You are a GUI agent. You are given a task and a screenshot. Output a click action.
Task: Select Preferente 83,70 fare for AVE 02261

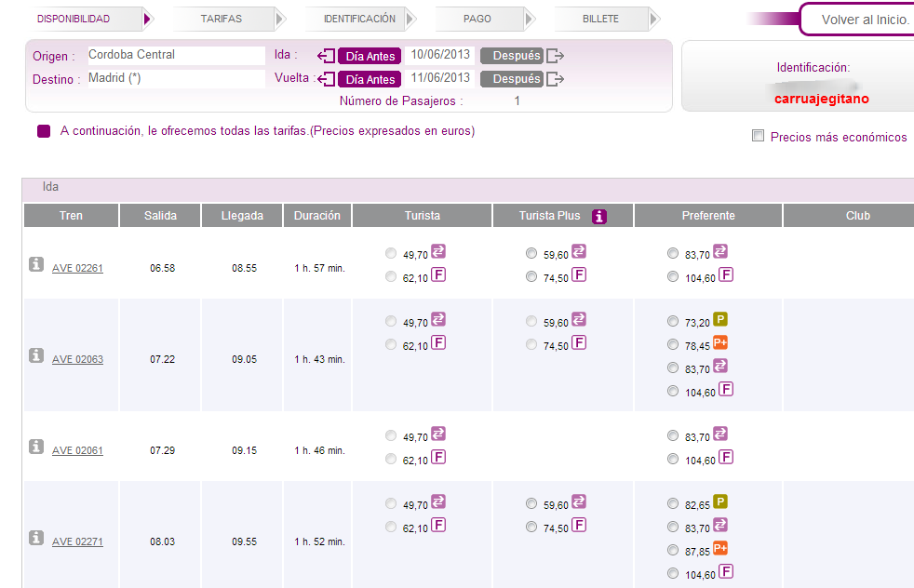(673, 253)
